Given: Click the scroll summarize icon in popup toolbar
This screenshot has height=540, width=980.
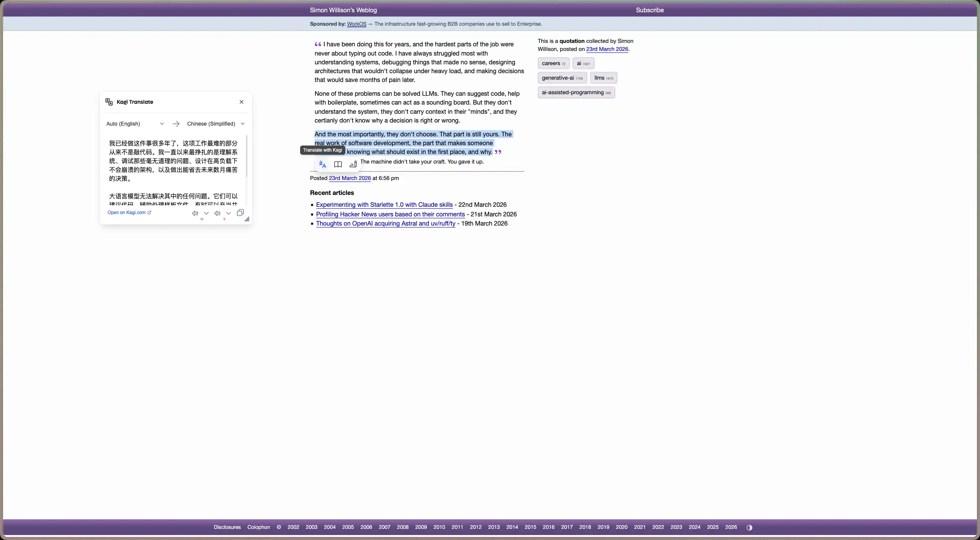Looking at the screenshot, I should click(x=353, y=164).
